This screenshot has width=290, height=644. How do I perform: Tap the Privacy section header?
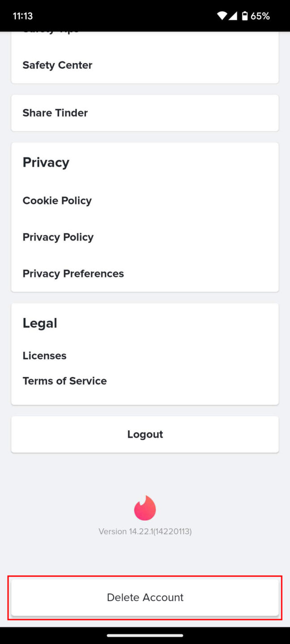[x=46, y=162]
